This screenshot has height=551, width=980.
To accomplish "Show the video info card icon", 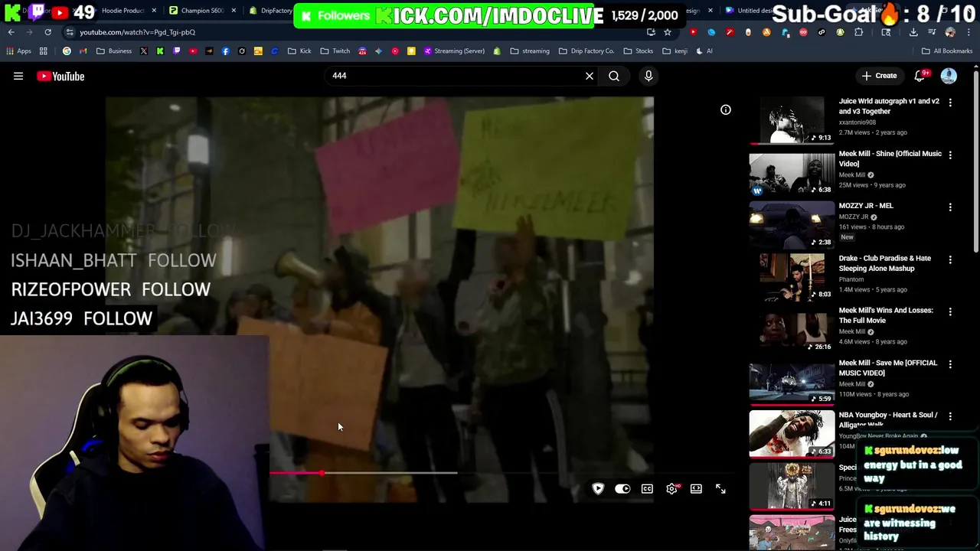I will (x=726, y=110).
